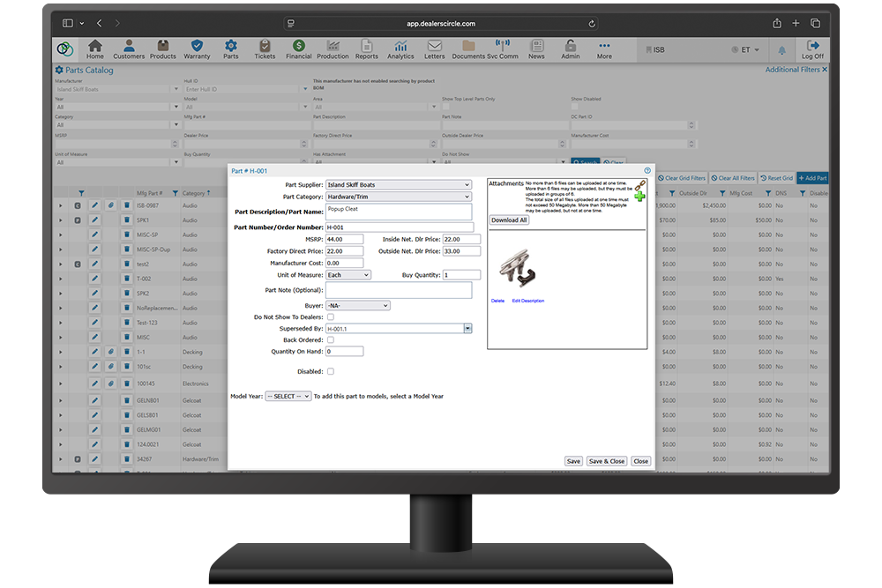Open the More menu
The image size is (882, 588).
604,49
